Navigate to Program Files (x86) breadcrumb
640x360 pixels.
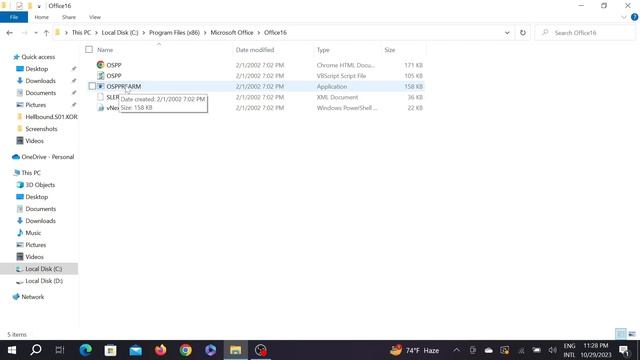[x=174, y=33]
